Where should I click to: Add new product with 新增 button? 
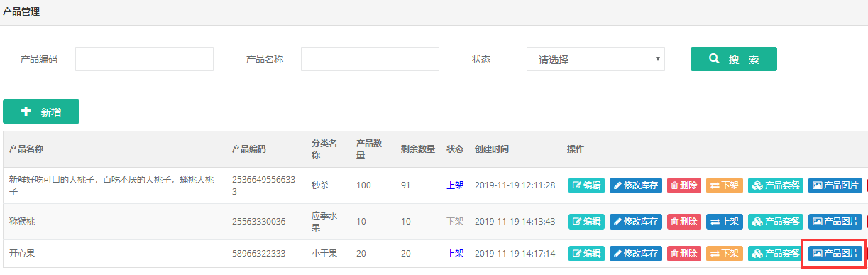click(x=41, y=112)
